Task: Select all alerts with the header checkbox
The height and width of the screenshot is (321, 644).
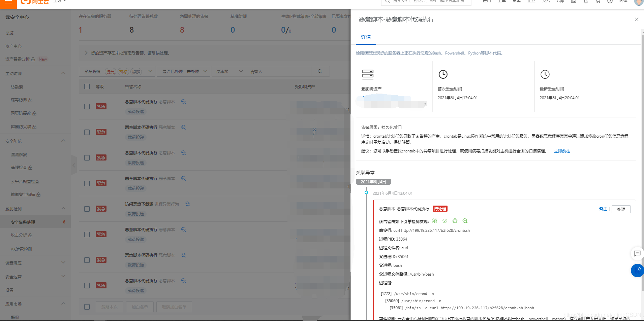Action: pos(87,86)
